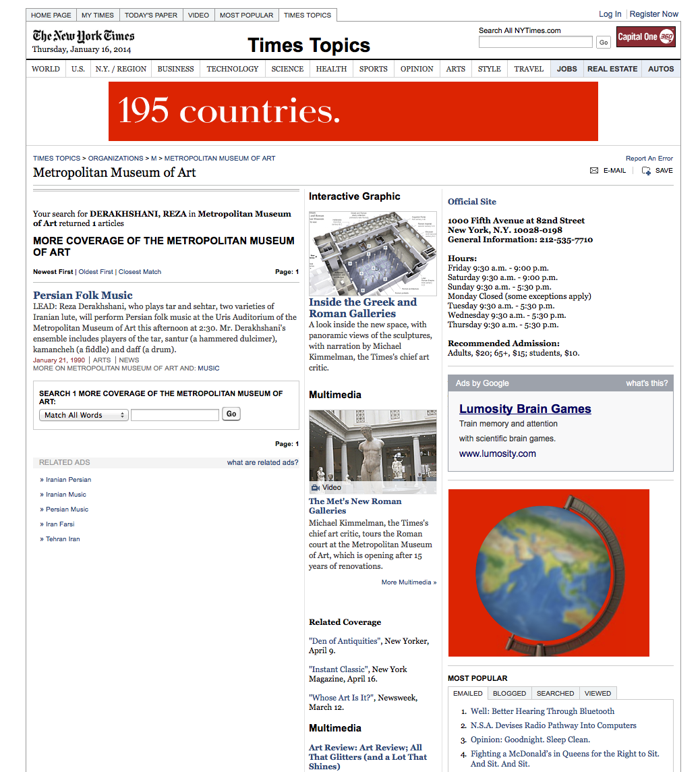Viewport: 700px width, 772px height.
Task: Click Report An Error link
Action: tap(649, 158)
